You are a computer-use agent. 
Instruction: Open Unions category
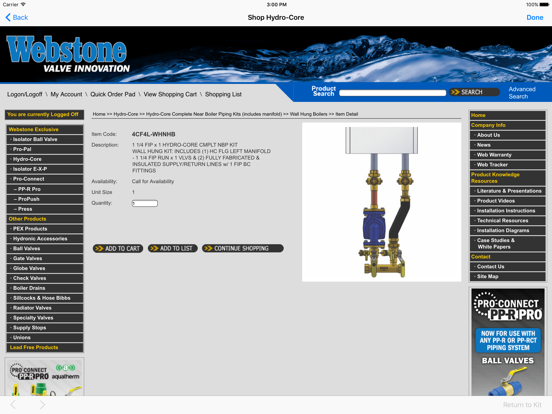pyautogui.click(x=45, y=337)
